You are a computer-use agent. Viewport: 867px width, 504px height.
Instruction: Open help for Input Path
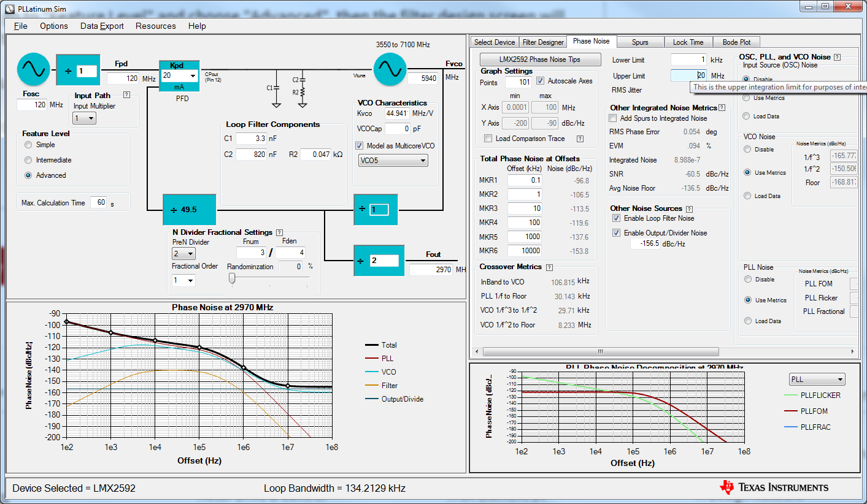point(126,95)
